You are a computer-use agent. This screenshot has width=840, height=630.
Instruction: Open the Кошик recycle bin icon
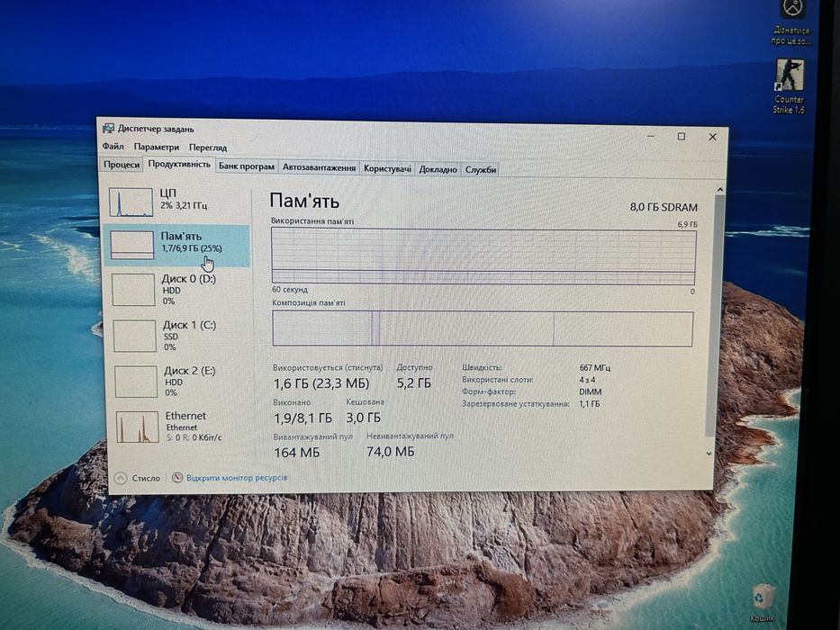[x=763, y=603]
